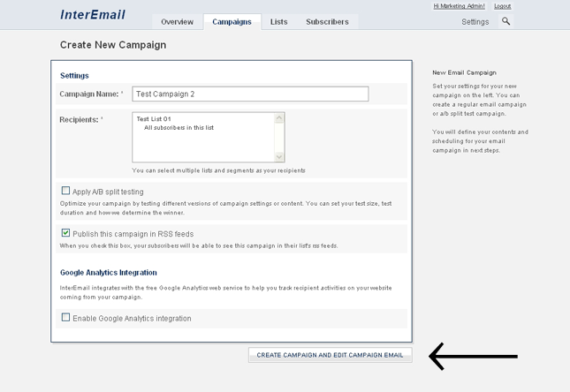The image size is (570, 392).
Task: Click the Logout link
Action: click(502, 6)
